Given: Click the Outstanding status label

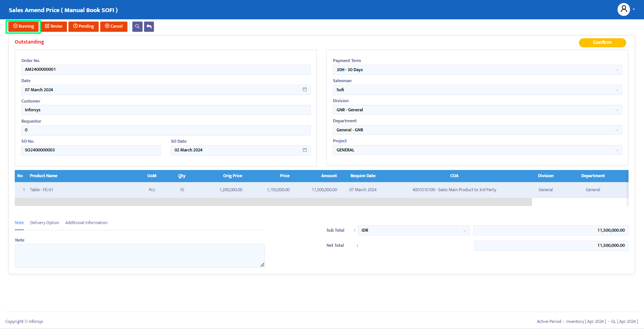Looking at the screenshot, I should [29, 42].
